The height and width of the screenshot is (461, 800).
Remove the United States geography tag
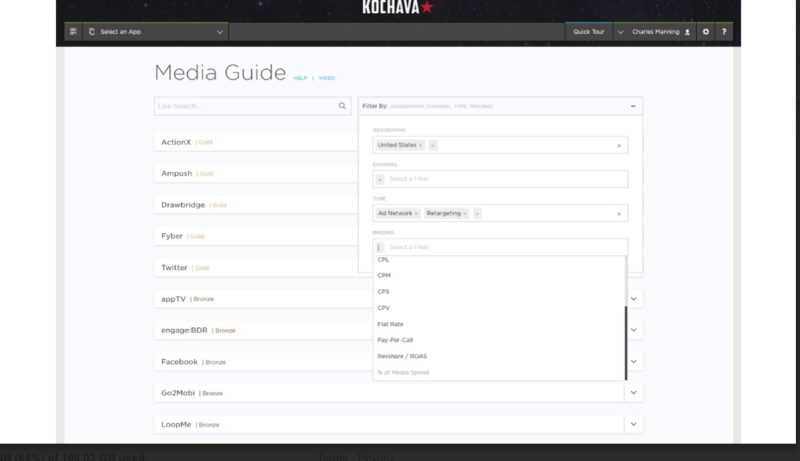tap(420, 145)
